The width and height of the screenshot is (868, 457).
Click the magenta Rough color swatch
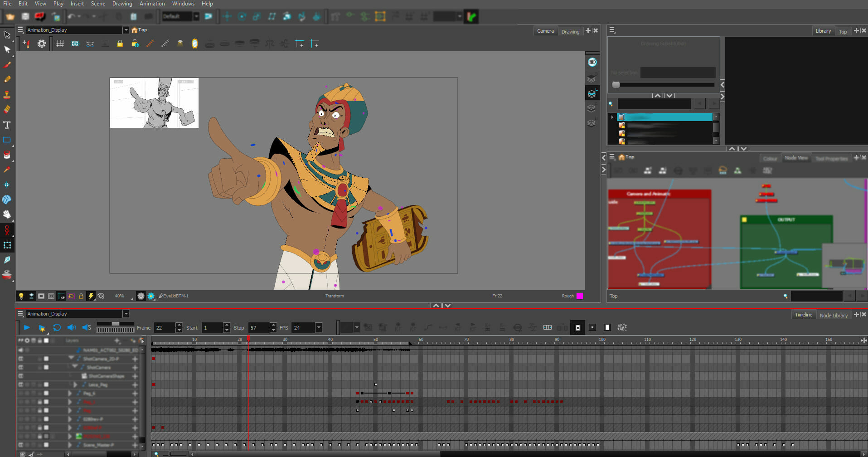click(x=579, y=296)
